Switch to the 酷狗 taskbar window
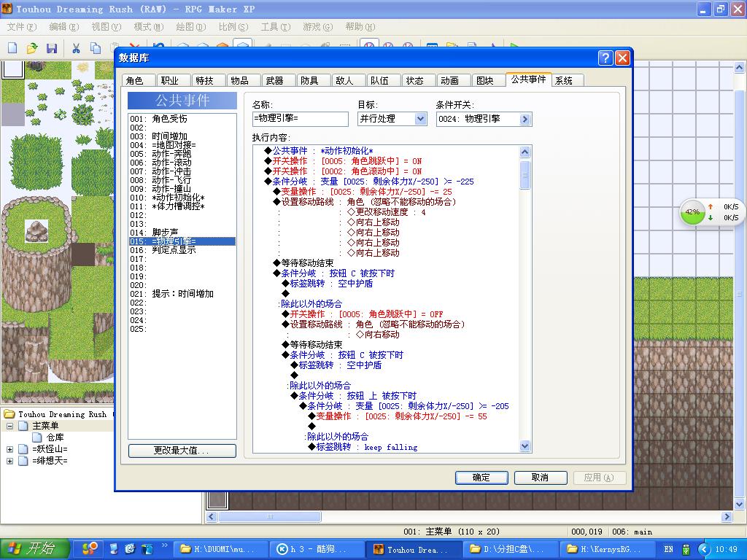Image resolution: width=747 pixels, height=560 pixels. tap(317, 550)
